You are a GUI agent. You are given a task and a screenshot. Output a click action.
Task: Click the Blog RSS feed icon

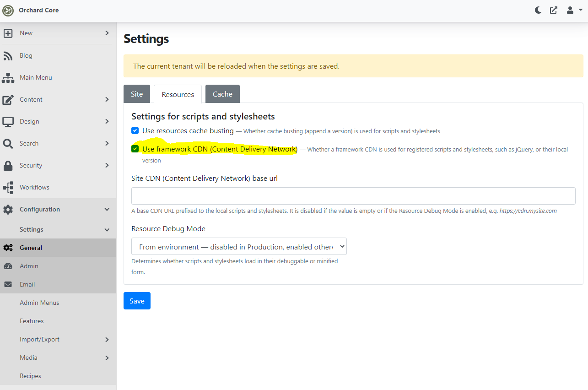point(8,56)
